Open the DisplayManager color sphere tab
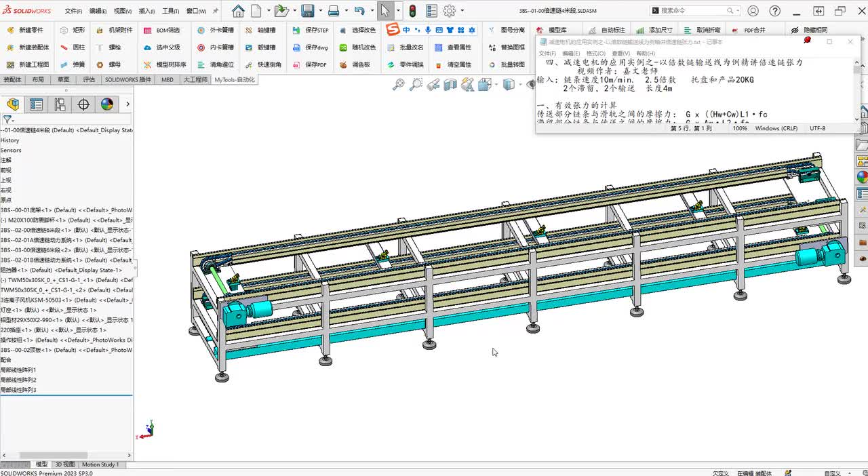 (107, 104)
